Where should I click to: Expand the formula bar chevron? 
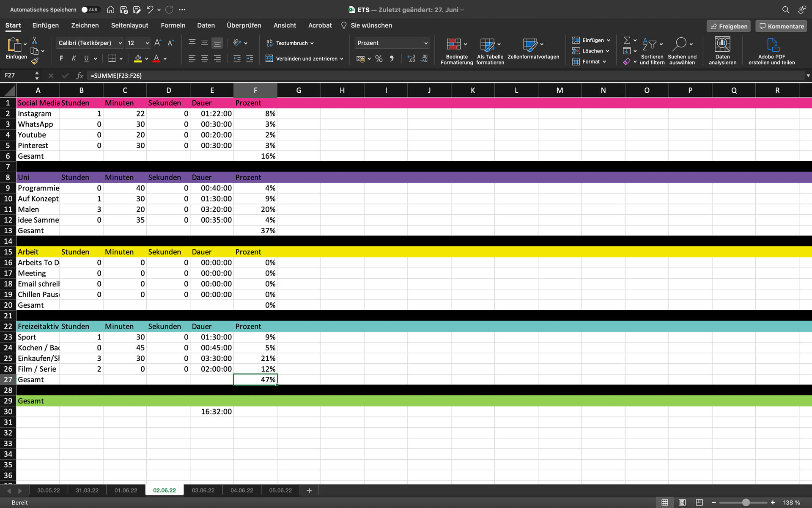coord(808,75)
